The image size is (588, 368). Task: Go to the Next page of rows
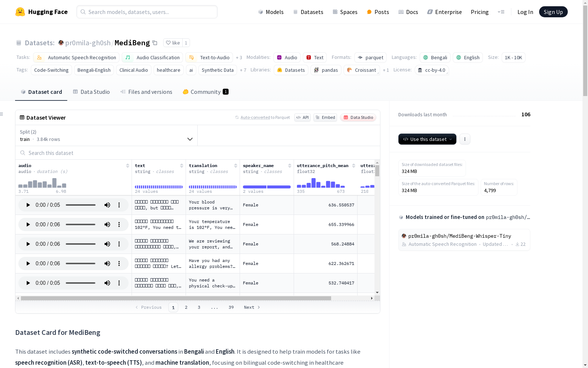click(x=252, y=307)
